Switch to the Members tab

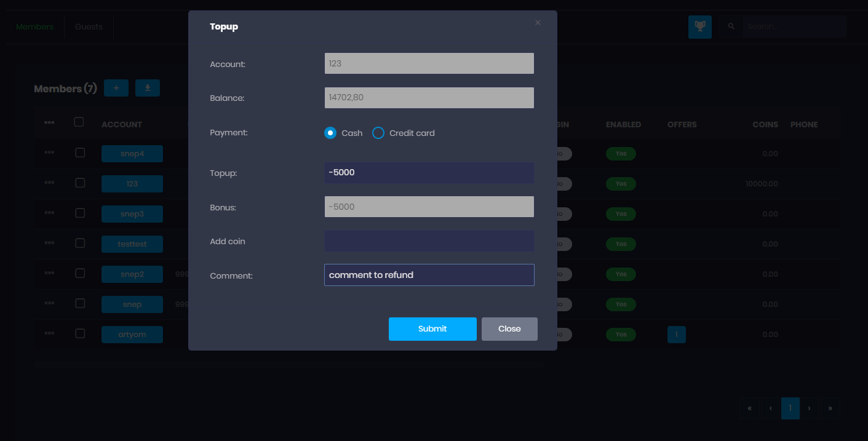click(34, 26)
